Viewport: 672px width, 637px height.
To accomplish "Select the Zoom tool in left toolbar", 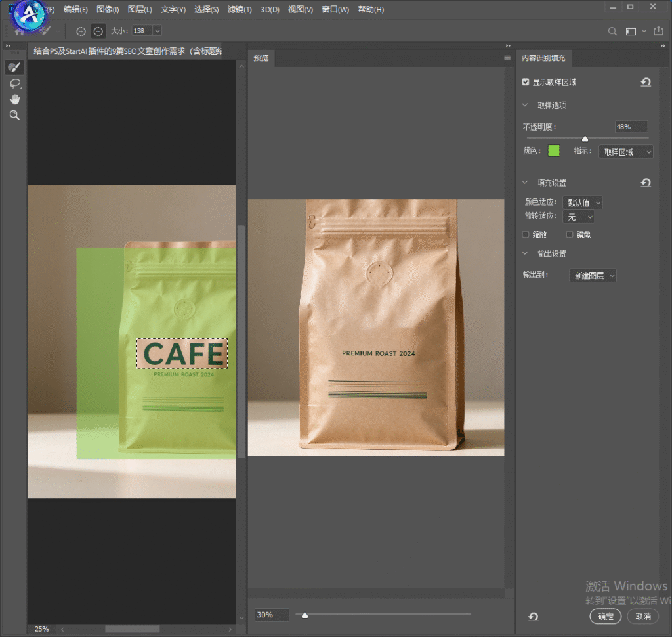I will pos(15,115).
